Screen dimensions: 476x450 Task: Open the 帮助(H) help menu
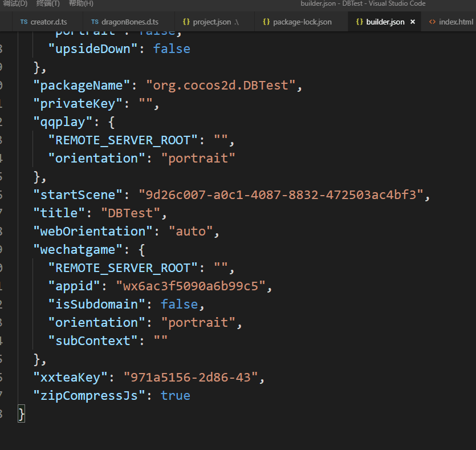pyautogui.click(x=81, y=3)
